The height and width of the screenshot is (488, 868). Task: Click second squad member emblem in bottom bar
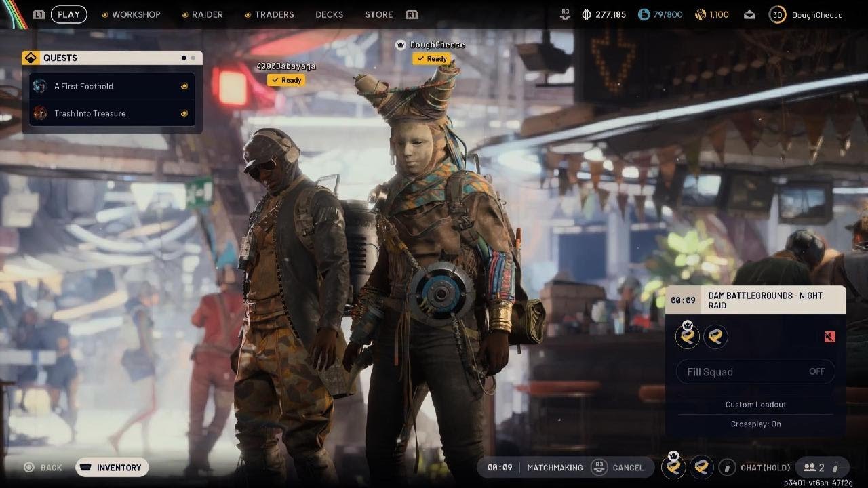pos(702,466)
